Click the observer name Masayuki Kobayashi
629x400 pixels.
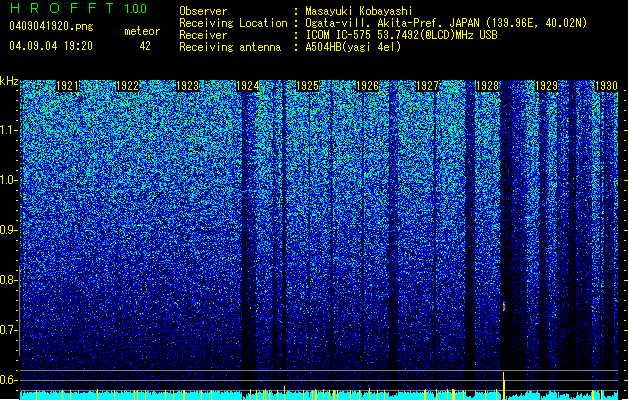pyautogui.click(x=359, y=11)
